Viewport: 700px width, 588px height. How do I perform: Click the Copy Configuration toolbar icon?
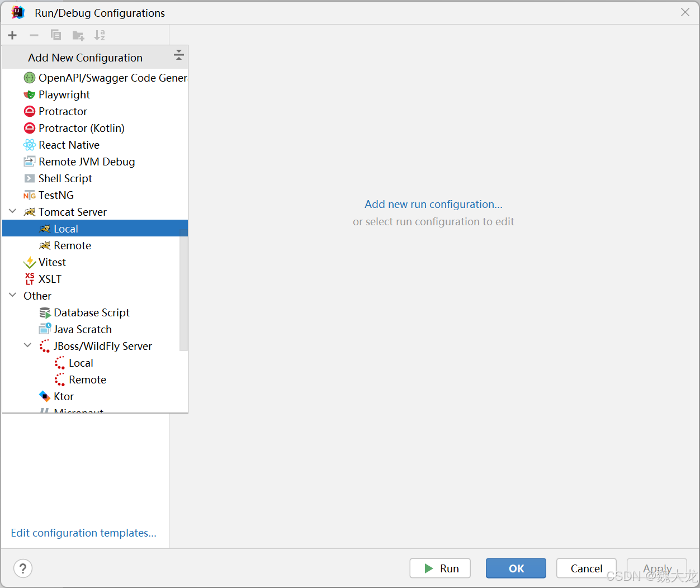(56, 35)
